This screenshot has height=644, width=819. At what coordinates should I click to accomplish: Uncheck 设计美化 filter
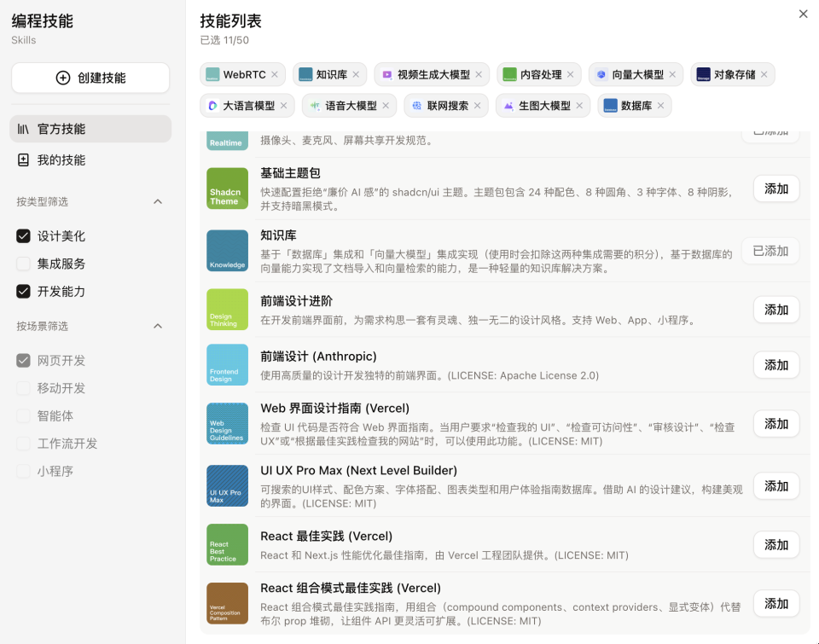click(23, 236)
